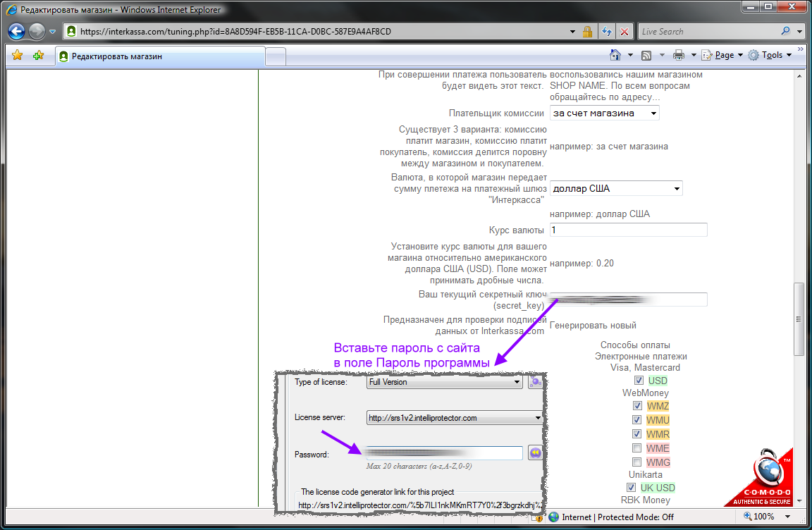
Task: Go forward with the browser Forward arrow
Action: (37, 32)
